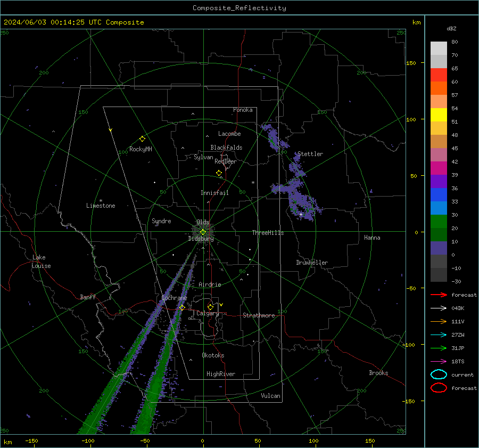Image resolution: width=479 pixels, height=448 pixels.
Task: Click the Composite_Reflectivity title text
Action: pyautogui.click(x=240, y=8)
